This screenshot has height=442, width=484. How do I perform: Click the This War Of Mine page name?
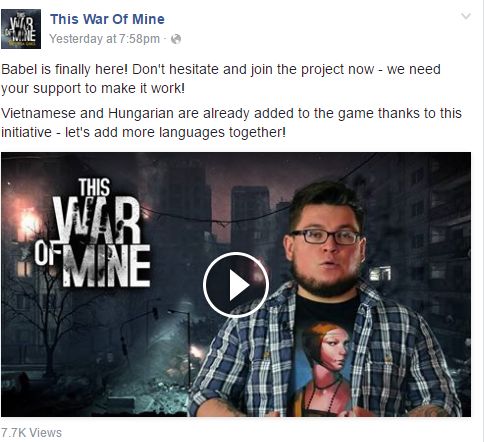[x=107, y=19]
